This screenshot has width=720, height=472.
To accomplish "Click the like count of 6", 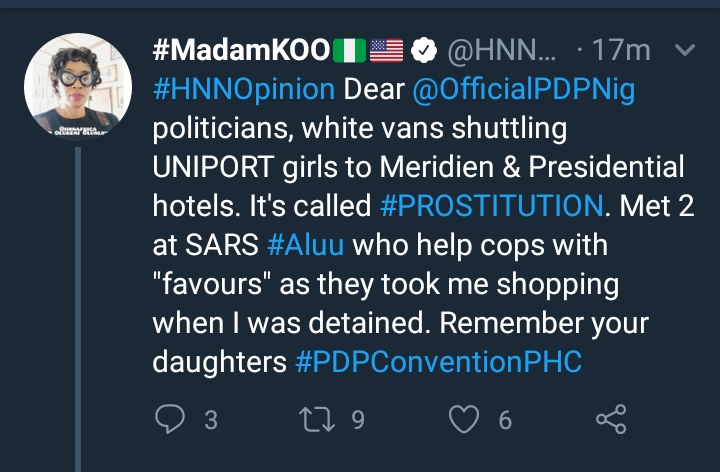I will pos(505,420).
